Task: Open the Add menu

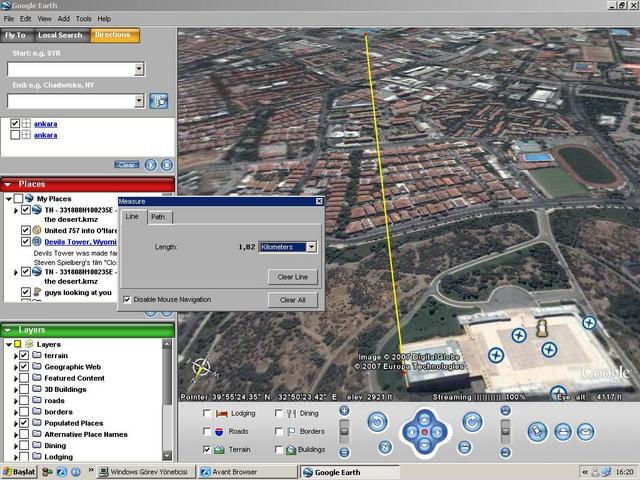Action: click(x=63, y=19)
